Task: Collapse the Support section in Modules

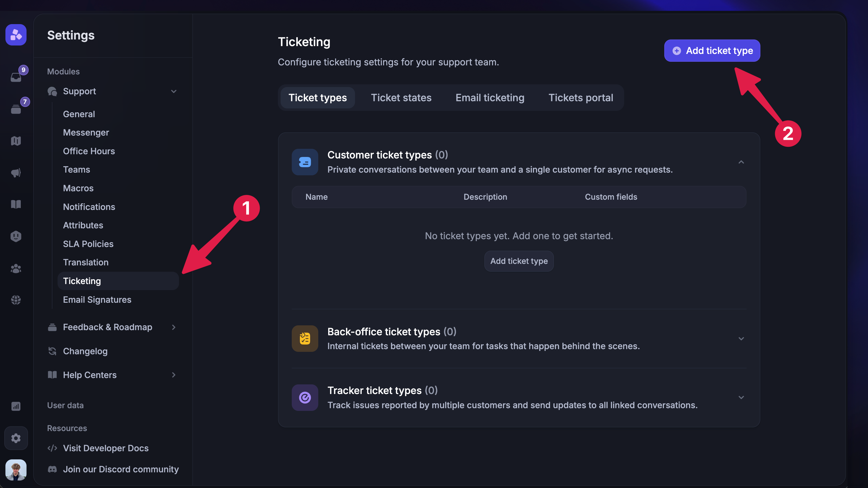Action: 174,91
